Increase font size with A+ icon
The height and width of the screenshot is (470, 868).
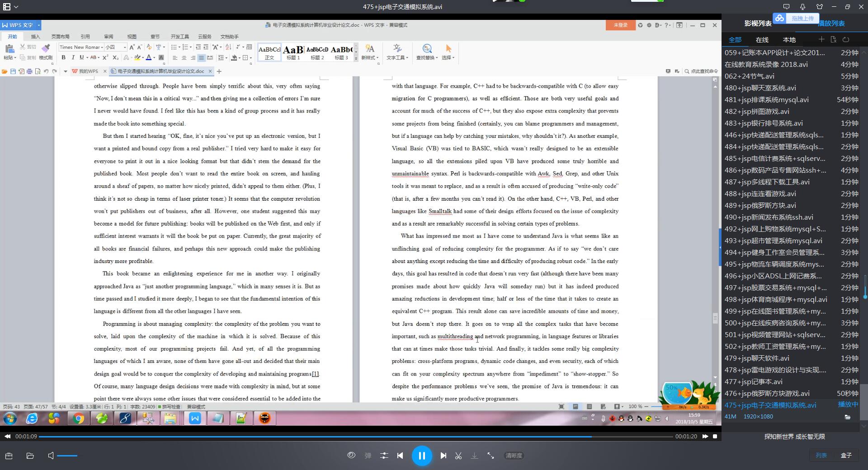coord(132,47)
